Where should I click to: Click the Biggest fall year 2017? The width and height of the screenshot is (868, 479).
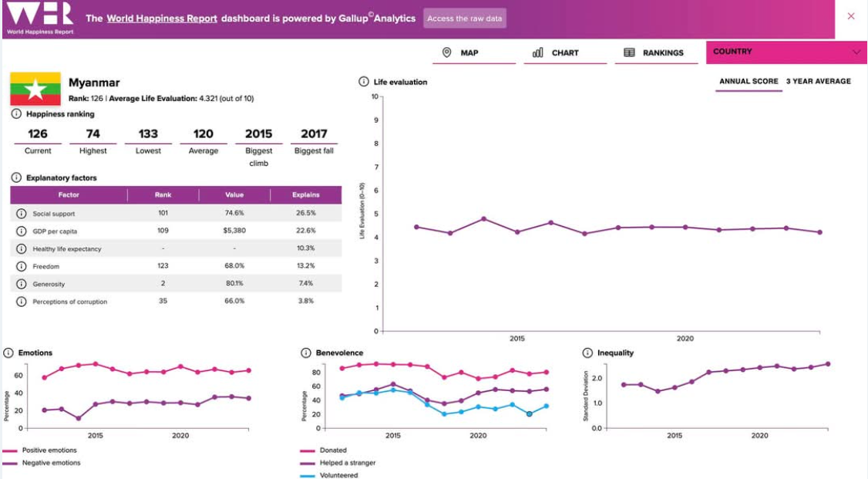click(314, 134)
